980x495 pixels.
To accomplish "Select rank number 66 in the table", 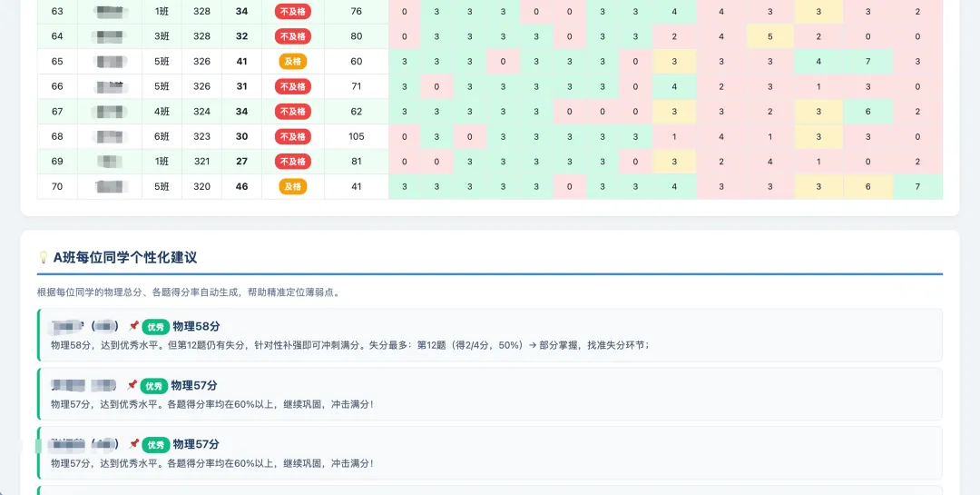I will [x=57, y=86].
